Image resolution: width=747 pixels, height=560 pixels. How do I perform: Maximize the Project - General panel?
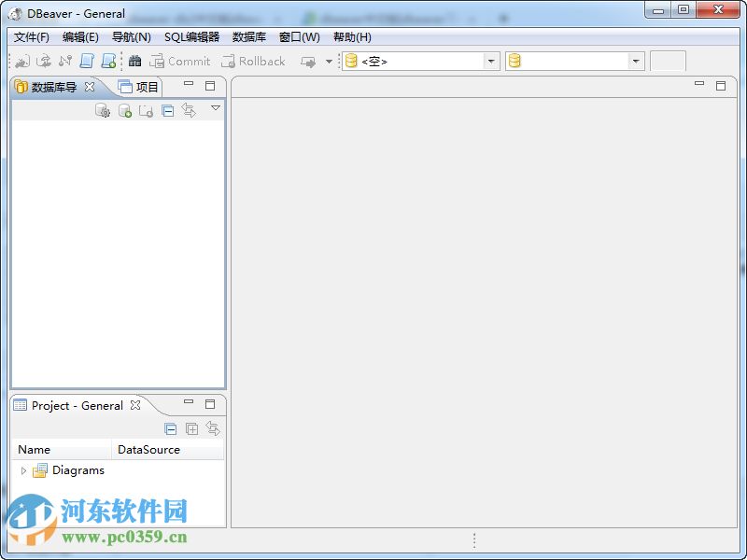[x=210, y=405]
